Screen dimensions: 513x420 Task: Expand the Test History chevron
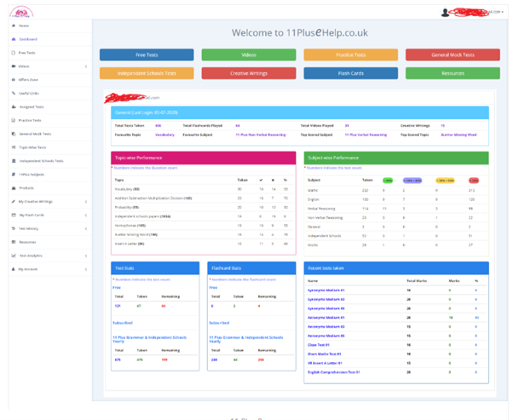pyautogui.click(x=86, y=228)
